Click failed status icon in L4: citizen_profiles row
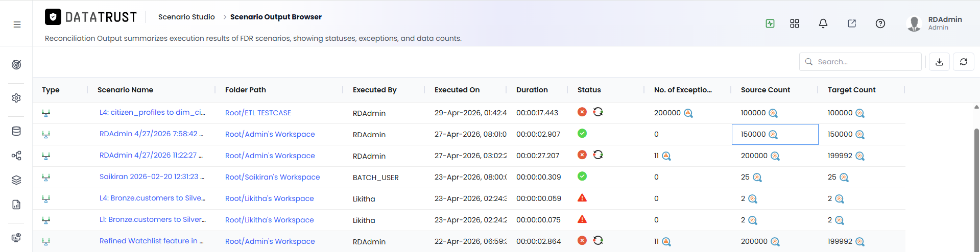The width and height of the screenshot is (980, 252). pyautogui.click(x=582, y=112)
